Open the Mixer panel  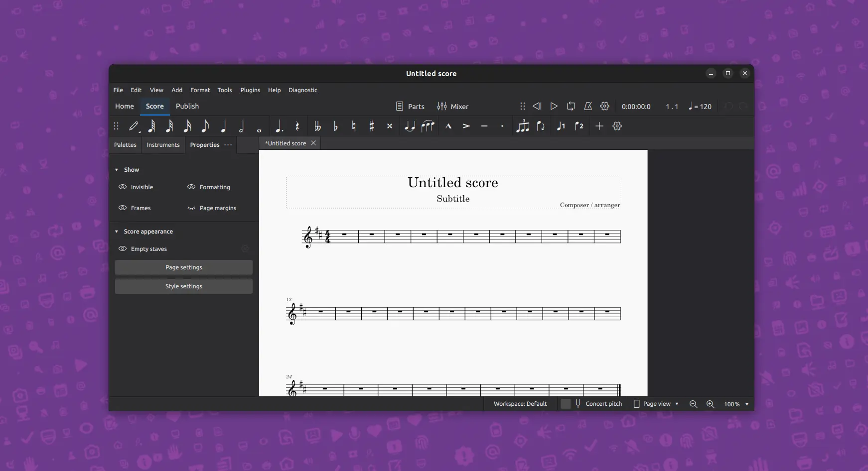click(x=452, y=106)
